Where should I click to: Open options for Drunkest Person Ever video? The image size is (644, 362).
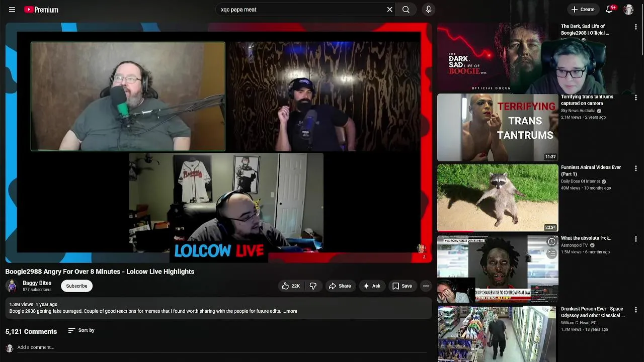click(x=636, y=310)
